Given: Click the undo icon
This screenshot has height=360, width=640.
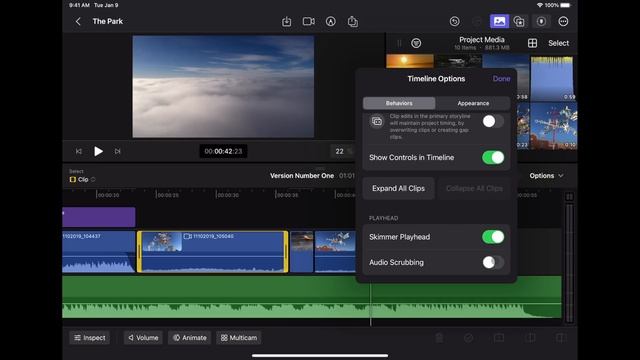Looking at the screenshot, I should [x=454, y=21].
